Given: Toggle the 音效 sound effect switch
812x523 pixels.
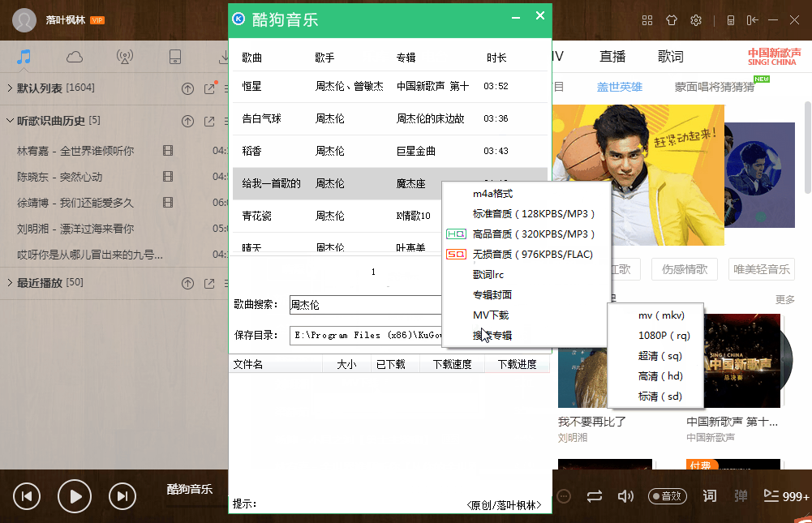Looking at the screenshot, I should click(668, 496).
